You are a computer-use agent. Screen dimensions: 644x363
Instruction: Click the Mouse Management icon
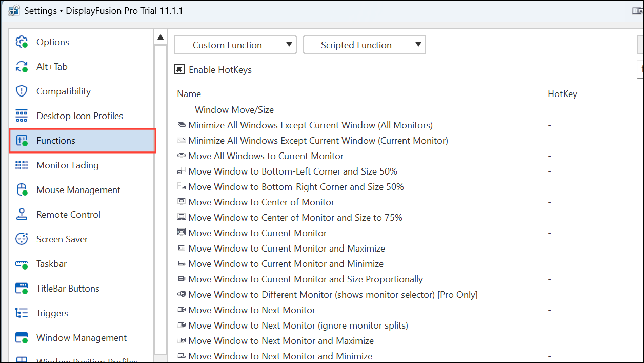22,190
